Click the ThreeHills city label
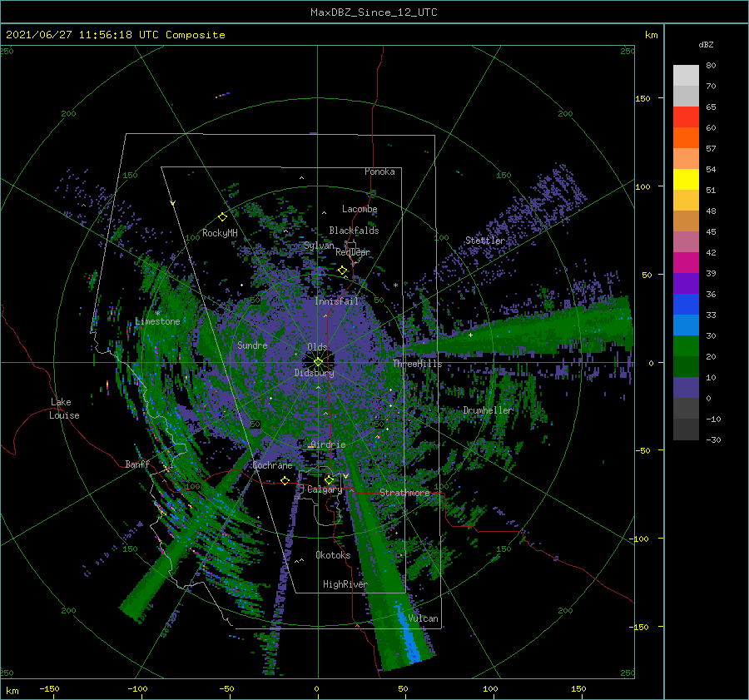Screen dimensions: 749x700 (x=418, y=364)
